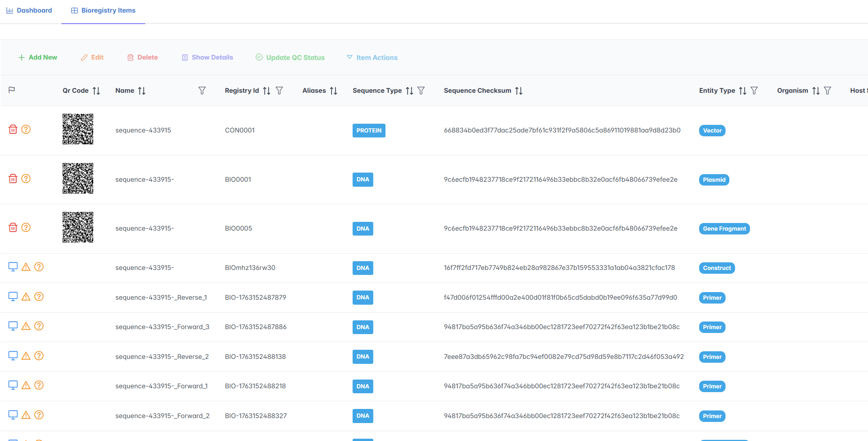Click warning icon in Forward_3 row
The image size is (868, 441).
(26, 326)
